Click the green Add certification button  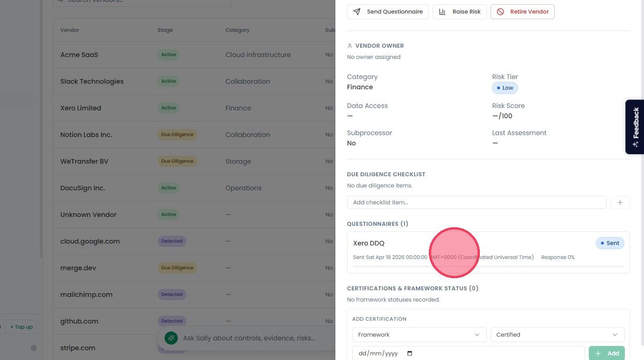pos(607,353)
